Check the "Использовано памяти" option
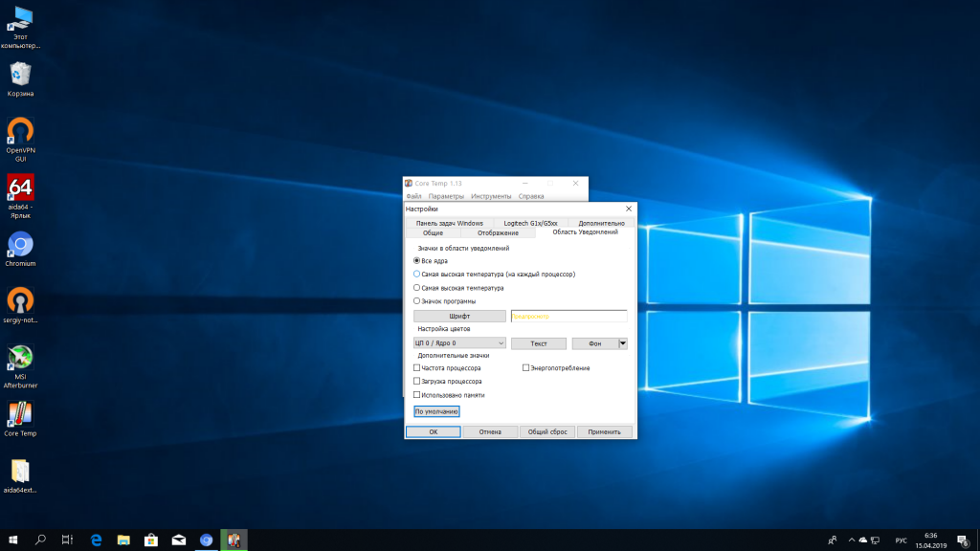 point(416,394)
